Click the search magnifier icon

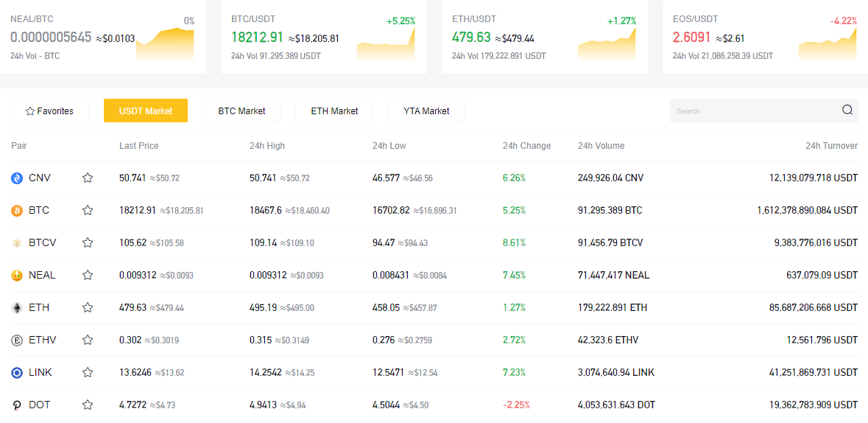(847, 110)
